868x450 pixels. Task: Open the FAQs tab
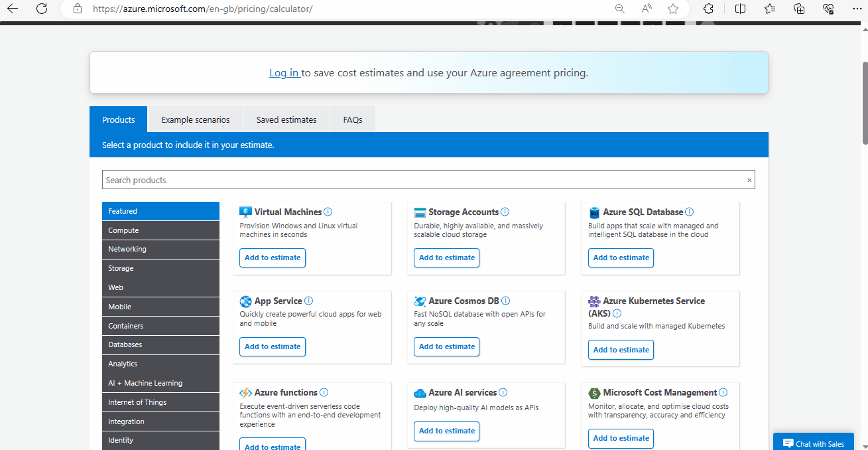pos(353,119)
